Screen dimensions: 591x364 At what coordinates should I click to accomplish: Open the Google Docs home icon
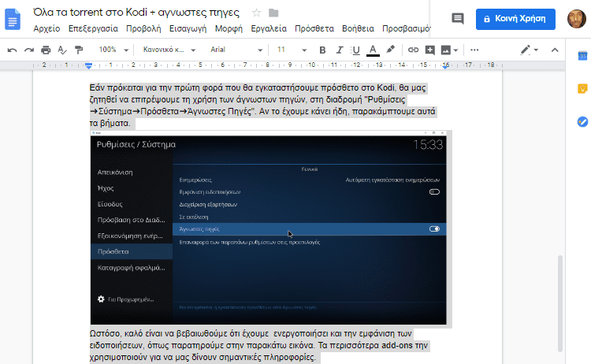point(13,19)
